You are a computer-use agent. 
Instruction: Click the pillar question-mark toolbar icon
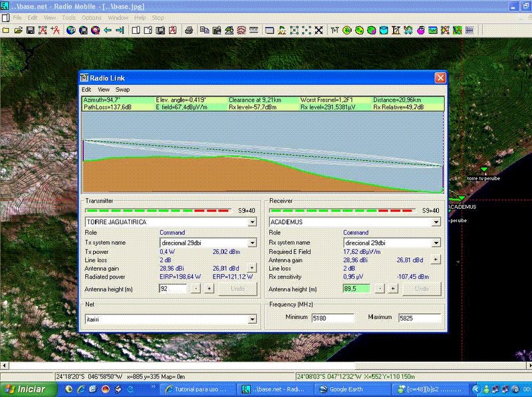[x=396, y=31]
